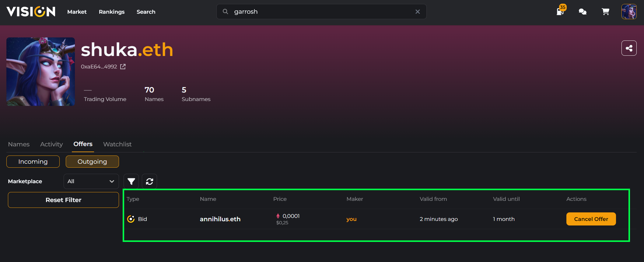Cancel the annihilus.eth offer

591,219
